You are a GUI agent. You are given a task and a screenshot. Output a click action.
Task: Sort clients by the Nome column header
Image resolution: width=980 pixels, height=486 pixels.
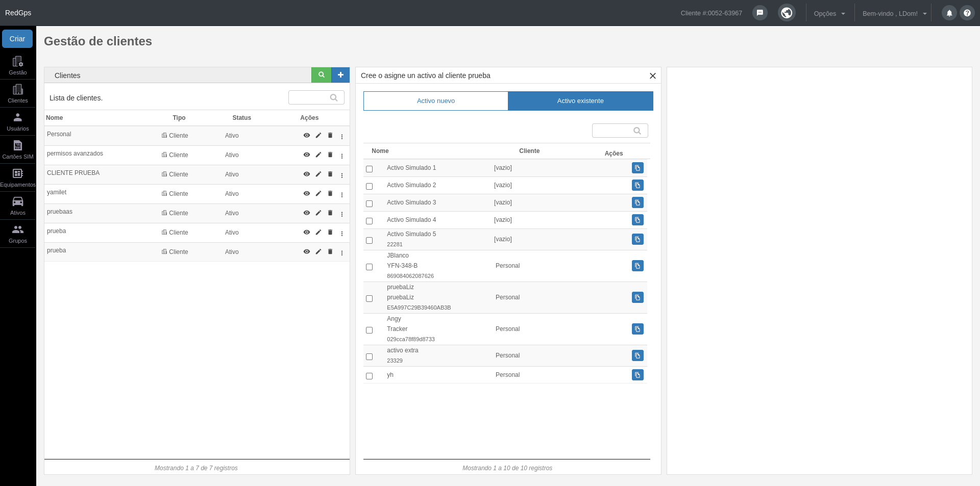click(x=55, y=118)
